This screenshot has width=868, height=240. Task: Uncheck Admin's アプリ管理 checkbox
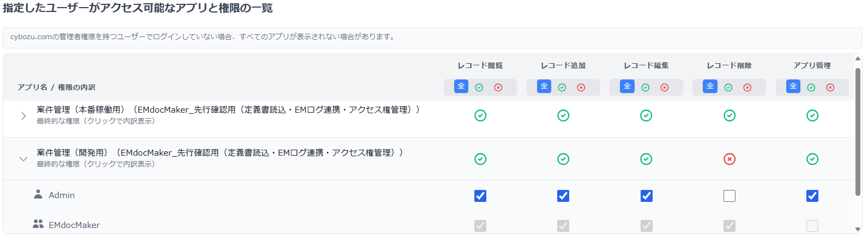[812, 196]
